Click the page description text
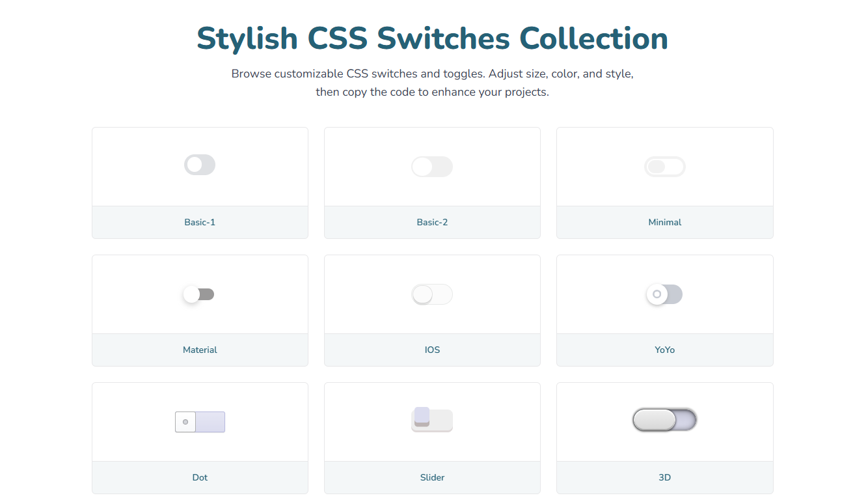The image size is (868, 502). [432, 82]
